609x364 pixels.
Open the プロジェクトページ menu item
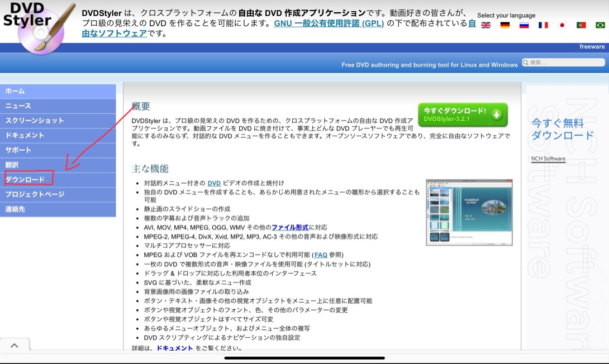pyautogui.click(x=58, y=194)
